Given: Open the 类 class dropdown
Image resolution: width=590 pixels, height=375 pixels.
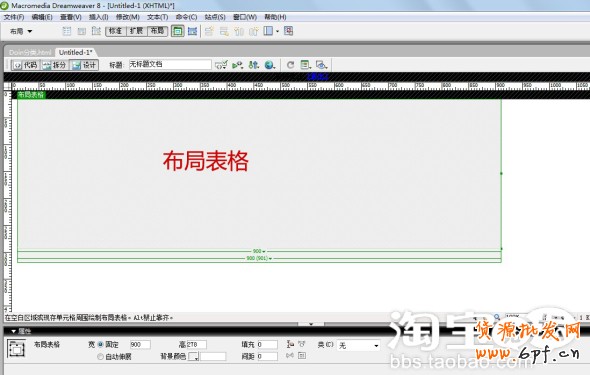Looking at the screenshot, I should [x=358, y=345].
